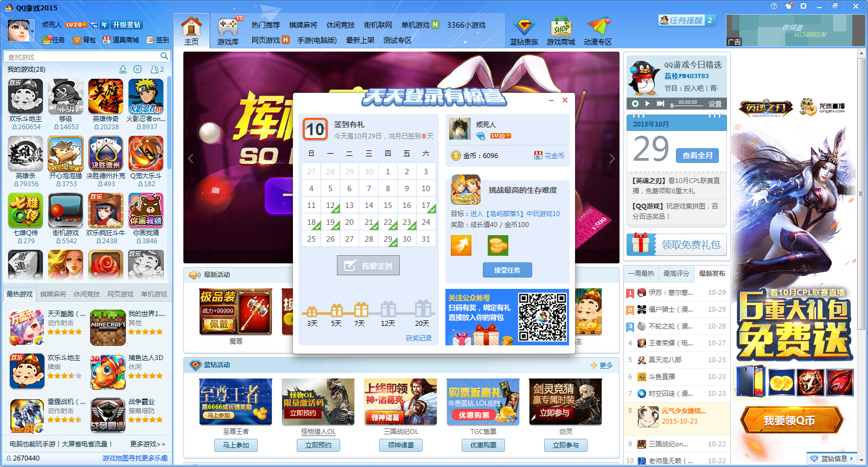868x467 pixels.
Task: Expand 蓝钻信息 panel at bottom right
Action: [x=832, y=458]
